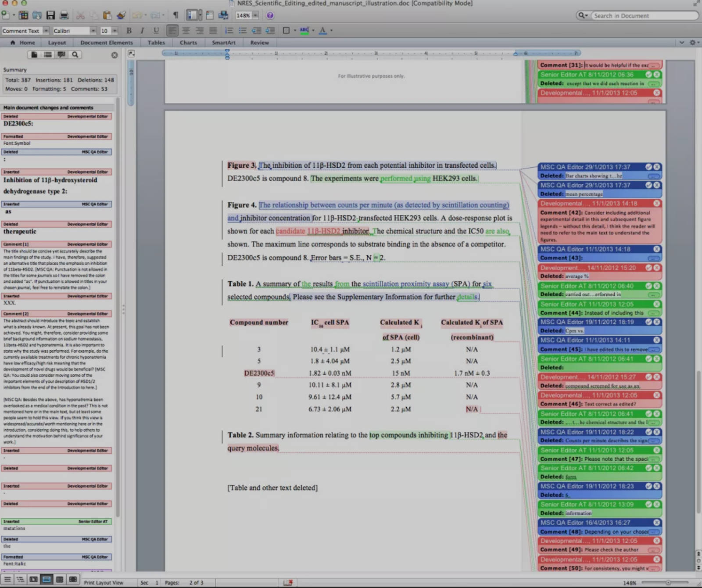Reject MSC QA Editor 29/1/2013 17:37 bar charts deletion
702x588 pixels.
click(x=657, y=167)
